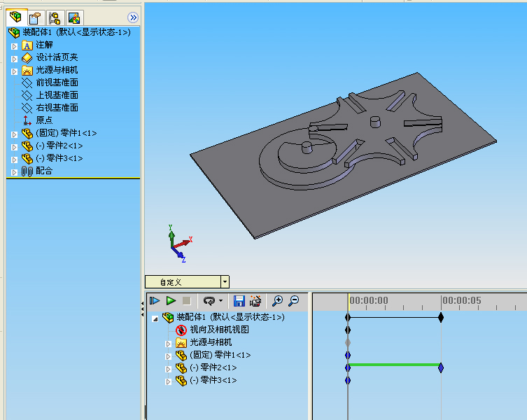This screenshot has height=420, width=527.
Task: Click the green Play button
Action: click(x=171, y=300)
